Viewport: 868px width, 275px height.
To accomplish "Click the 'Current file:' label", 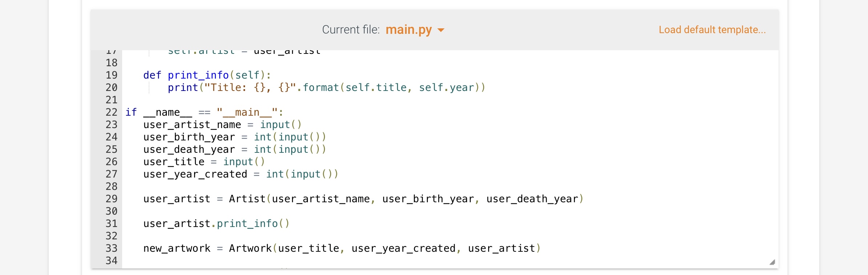I will pyautogui.click(x=351, y=29).
